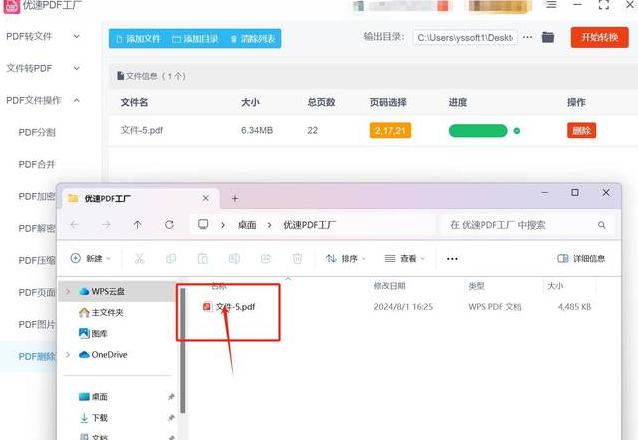
Task: Select PDF图片 in sidebar
Action: tap(37, 324)
